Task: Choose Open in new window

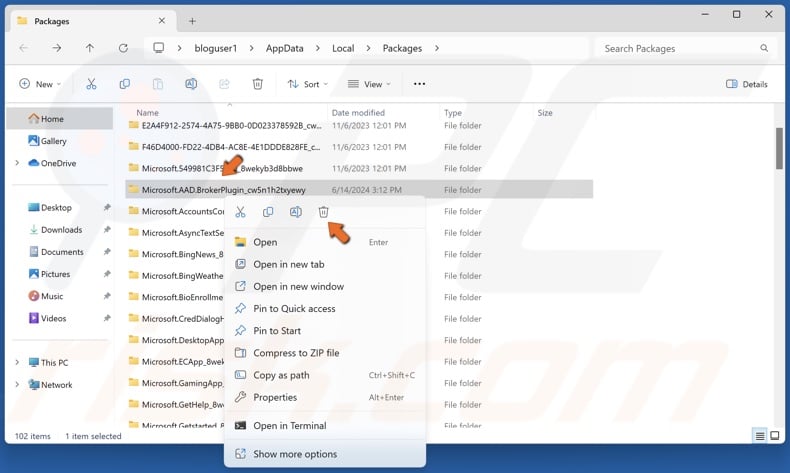Action: [324, 287]
